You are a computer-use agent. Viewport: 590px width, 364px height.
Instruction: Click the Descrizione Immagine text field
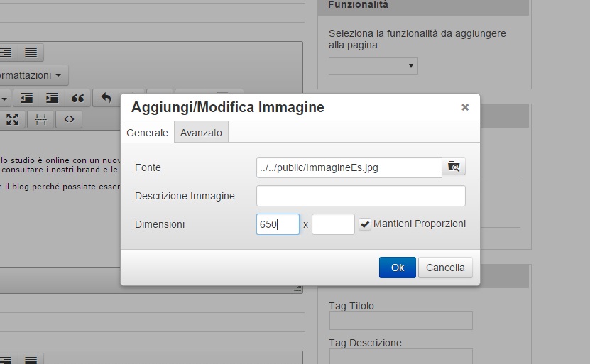click(361, 196)
